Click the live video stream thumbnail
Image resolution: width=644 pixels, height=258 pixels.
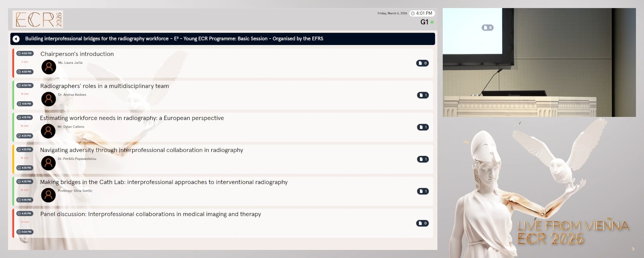(539, 62)
